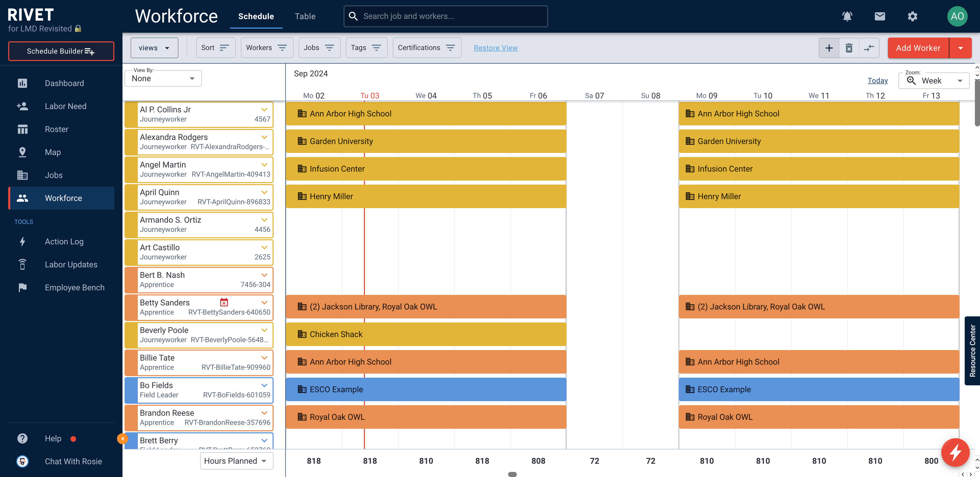Viewport: 980px width, 477px height.
Task: Select ESCO Example bar starting Mo 02
Action: point(426,389)
